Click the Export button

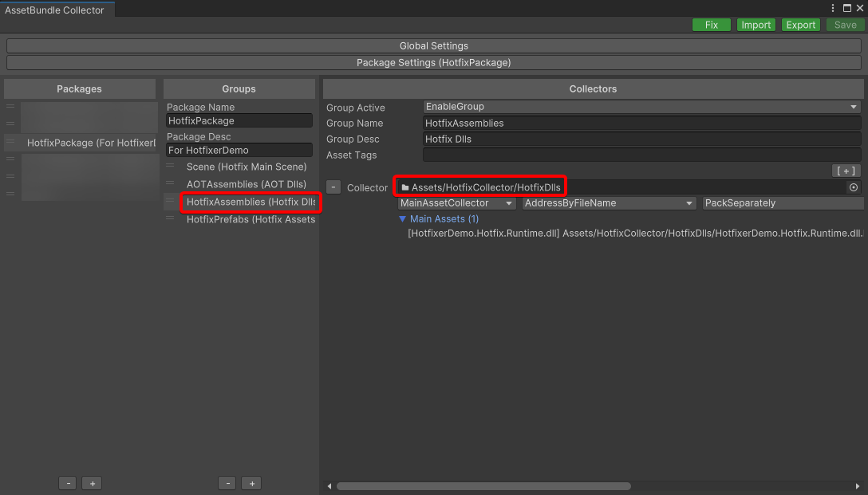point(800,25)
